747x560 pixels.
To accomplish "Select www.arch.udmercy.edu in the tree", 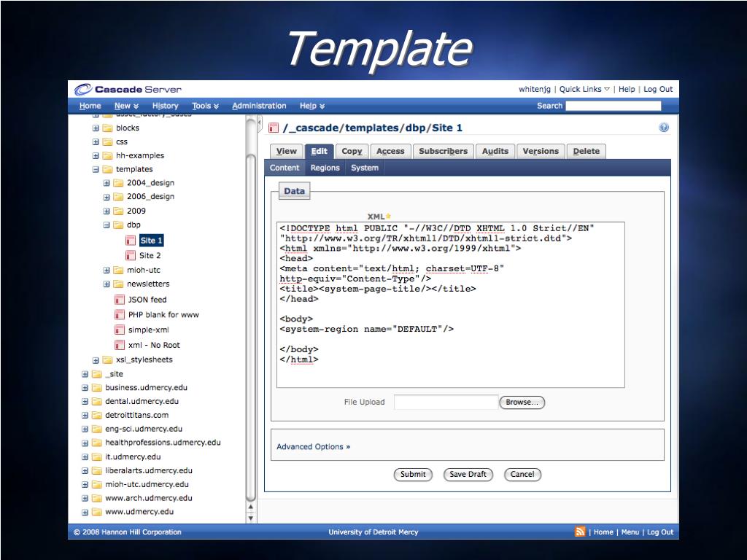I will pos(149,498).
